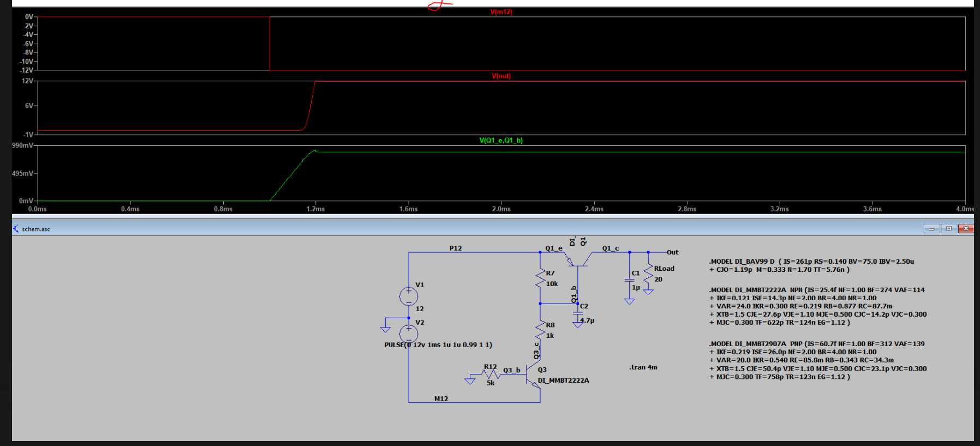Click the 20 value of RLoad
980x446 pixels.
tap(658, 280)
